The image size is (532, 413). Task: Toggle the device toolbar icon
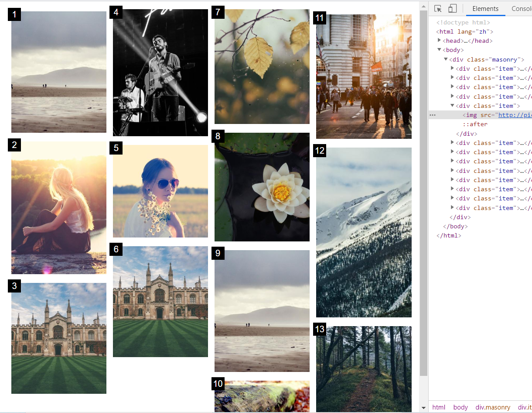tap(452, 9)
